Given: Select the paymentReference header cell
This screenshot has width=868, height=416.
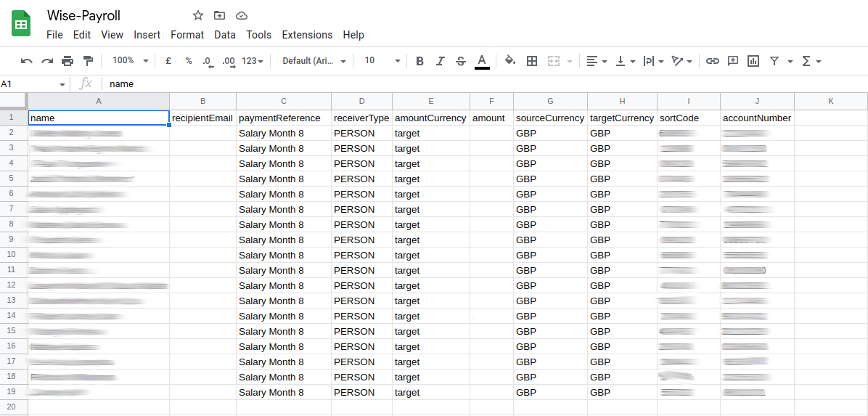Looking at the screenshot, I should click(x=284, y=118).
